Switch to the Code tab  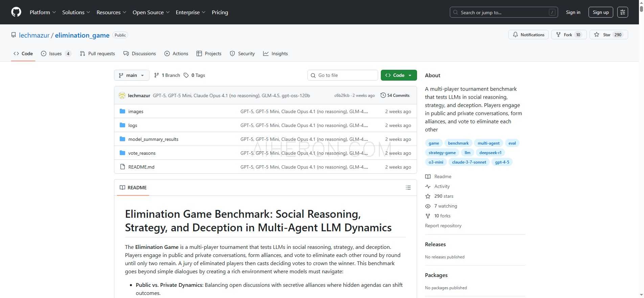[23, 54]
